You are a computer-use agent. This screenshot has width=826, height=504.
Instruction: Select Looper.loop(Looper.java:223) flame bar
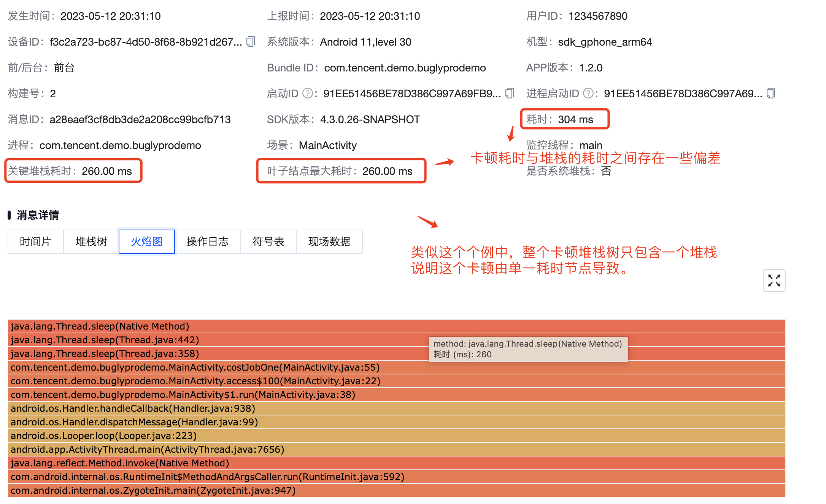click(397, 436)
